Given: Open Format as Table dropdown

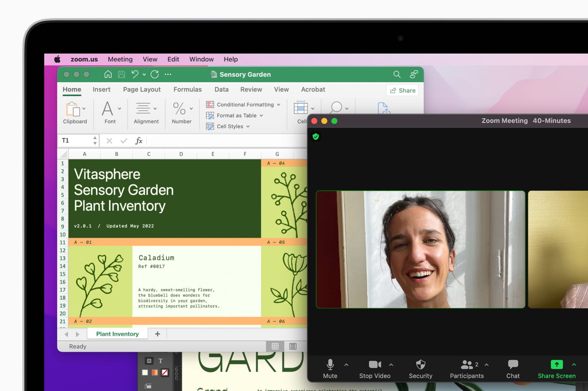Looking at the screenshot, I should (235, 115).
